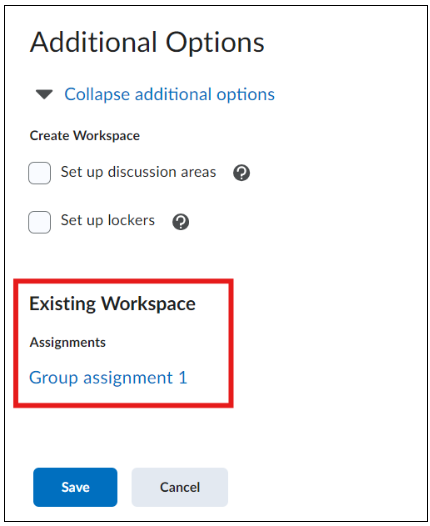Click the black disclosure triangle icon
Image resolution: width=430 pixels, height=526 pixels.
click(44, 94)
